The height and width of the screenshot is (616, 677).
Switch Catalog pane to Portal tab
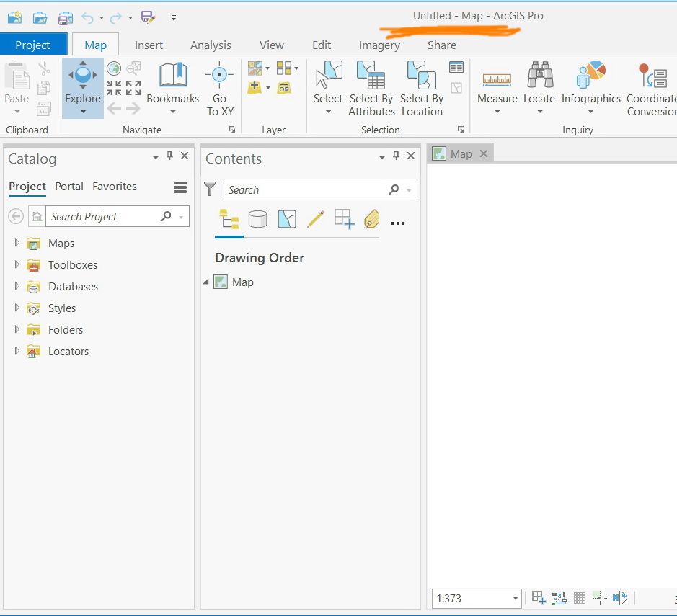[69, 187]
